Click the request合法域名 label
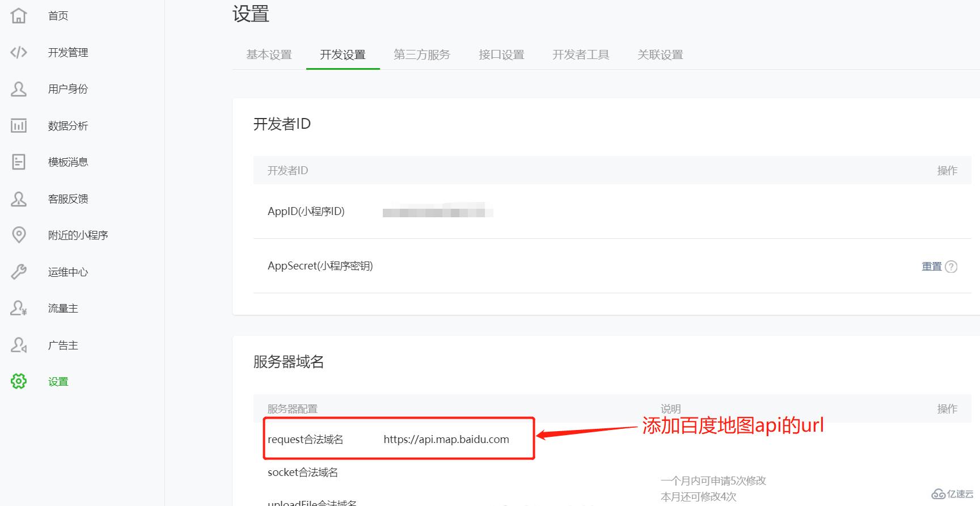Viewport: 980px width, 506px height. point(305,439)
